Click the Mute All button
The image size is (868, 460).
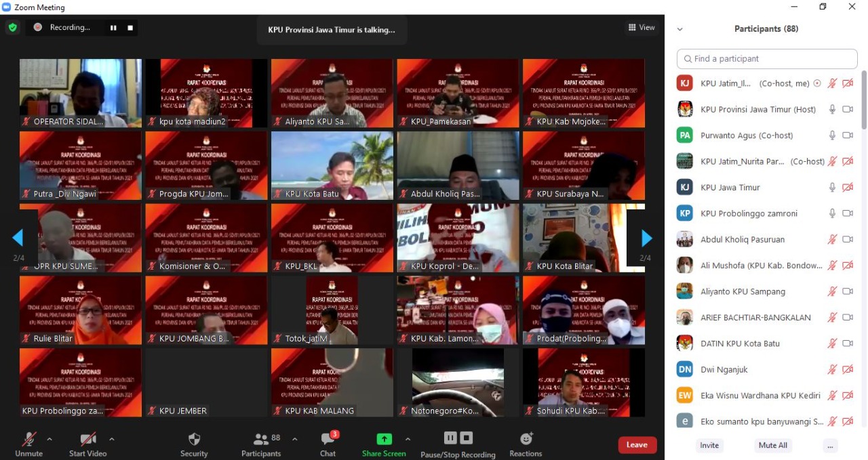coord(772,445)
